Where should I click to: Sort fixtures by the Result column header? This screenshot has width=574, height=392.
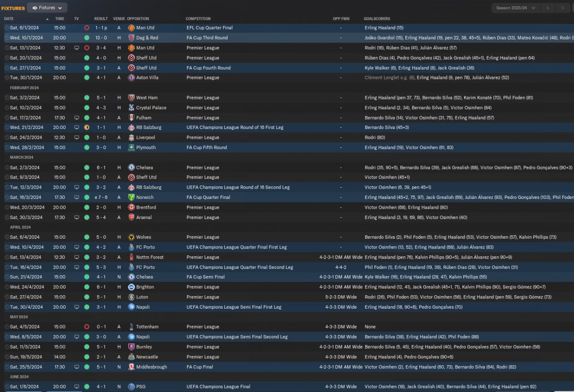[x=101, y=19]
